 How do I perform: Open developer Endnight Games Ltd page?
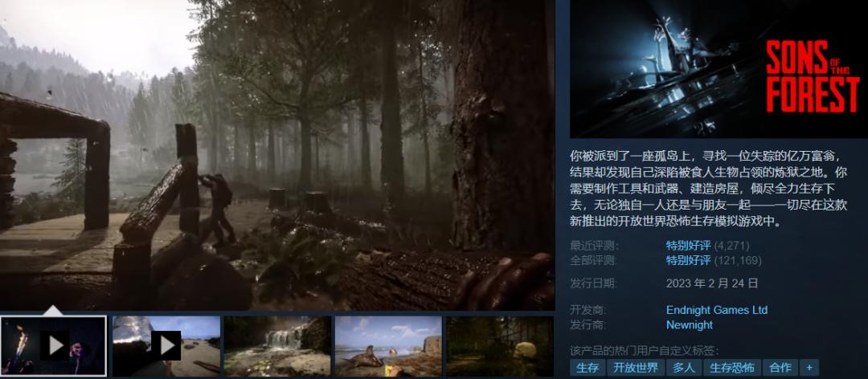pos(717,310)
